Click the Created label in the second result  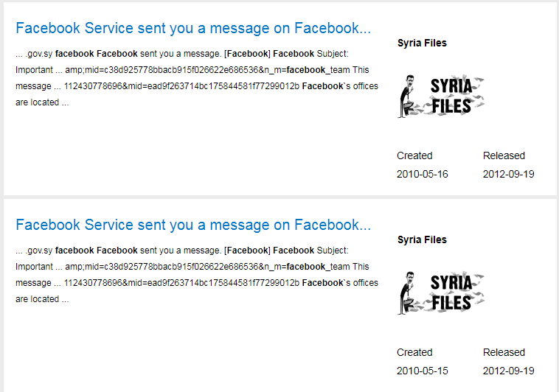414,352
